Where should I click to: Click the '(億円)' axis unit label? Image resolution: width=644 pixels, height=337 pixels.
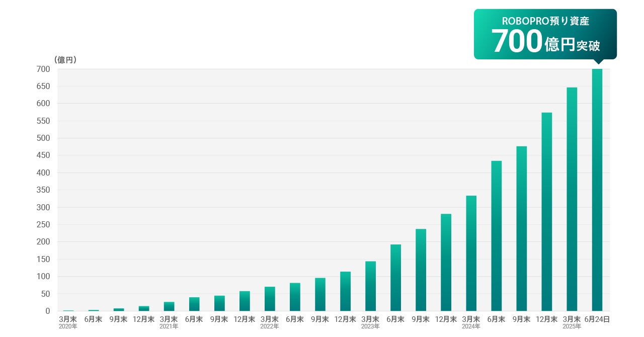coord(65,60)
